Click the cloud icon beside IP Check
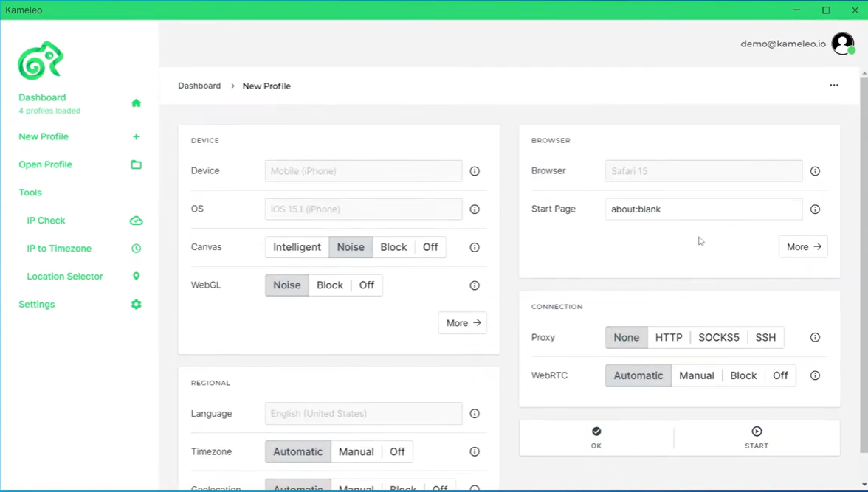Screen dimensions: 868x492 136,221
